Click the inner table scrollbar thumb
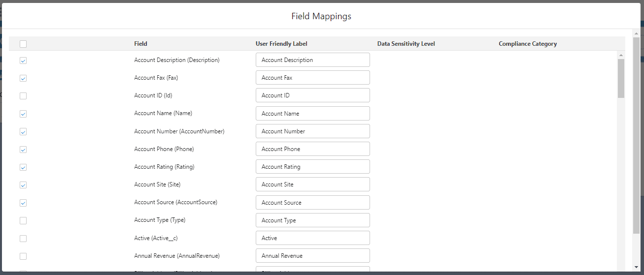Viewport: 644px width, 275px height. [621, 78]
